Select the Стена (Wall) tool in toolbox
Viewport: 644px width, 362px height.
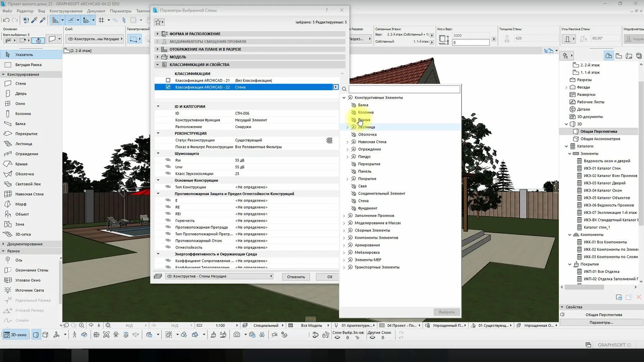click(x=21, y=84)
